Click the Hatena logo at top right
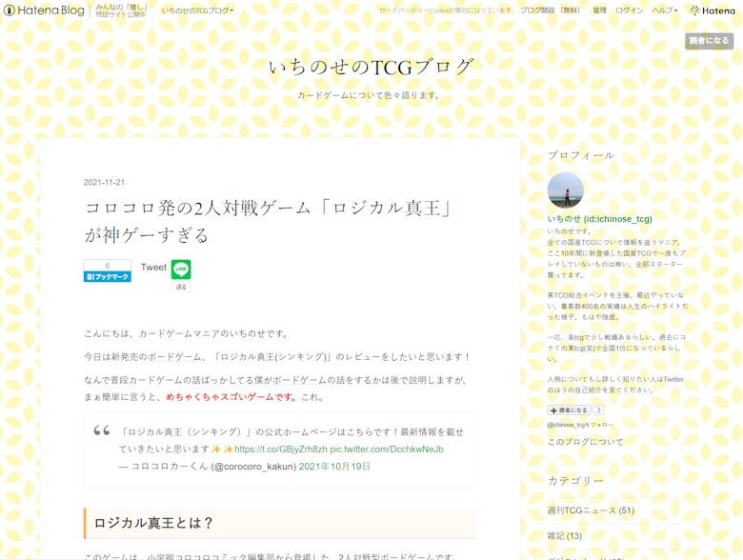743x560 pixels. [713, 10]
